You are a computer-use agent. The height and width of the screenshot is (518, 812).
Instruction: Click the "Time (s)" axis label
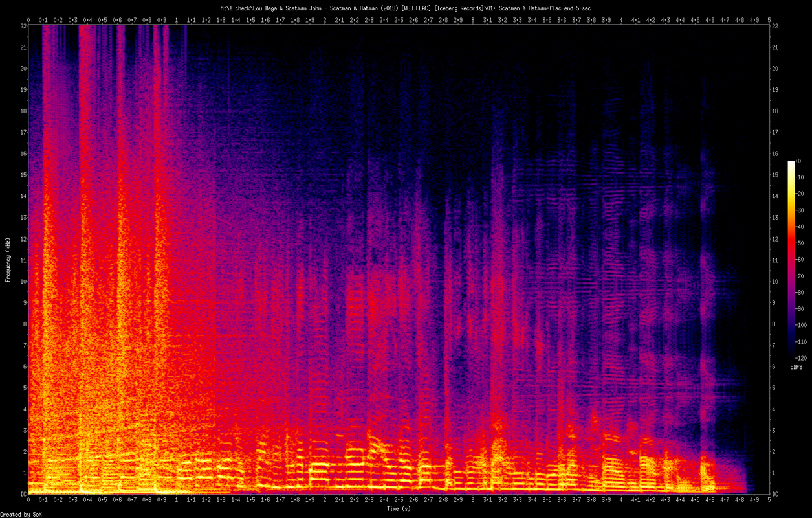point(399,508)
